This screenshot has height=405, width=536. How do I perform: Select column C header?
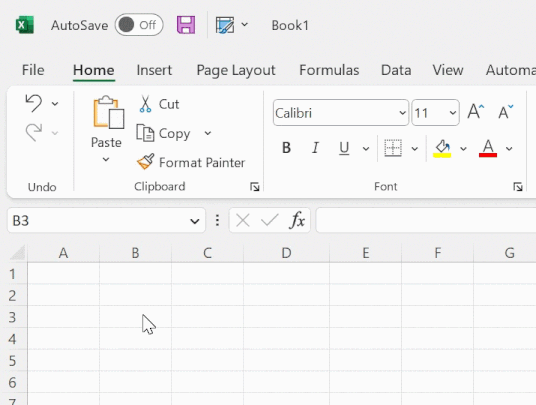tap(207, 253)
